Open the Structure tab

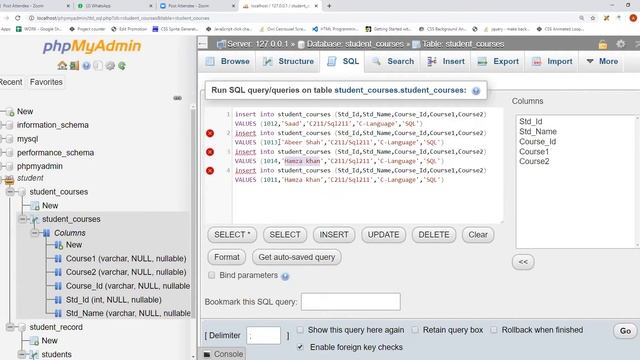[288, 61]
